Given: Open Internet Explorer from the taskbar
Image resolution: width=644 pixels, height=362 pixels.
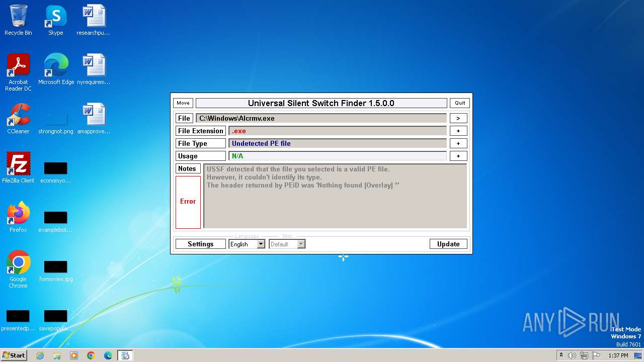Looking at the screenshot, I should 40,355.
